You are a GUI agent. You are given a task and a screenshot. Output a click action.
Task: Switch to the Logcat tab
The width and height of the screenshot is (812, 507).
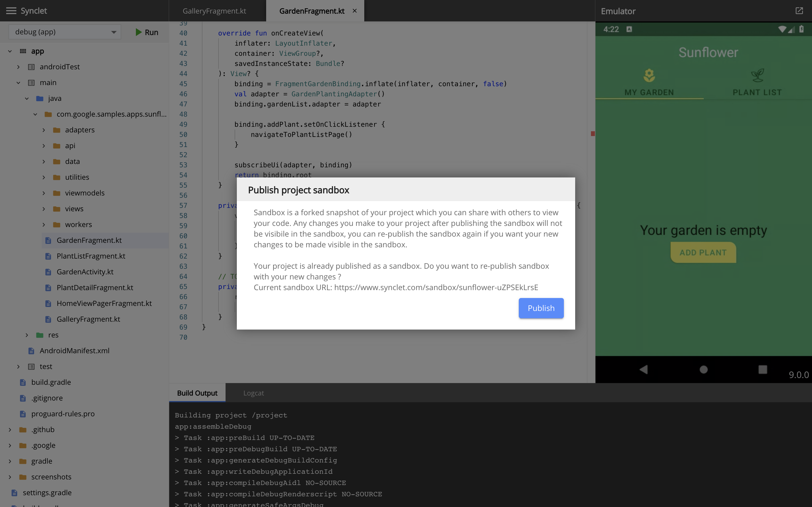coord(253,393)
